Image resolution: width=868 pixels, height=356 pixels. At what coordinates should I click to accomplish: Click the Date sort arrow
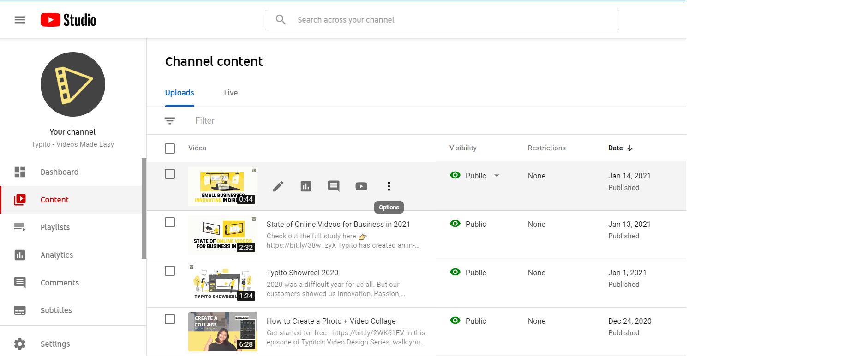click(630, 148)
